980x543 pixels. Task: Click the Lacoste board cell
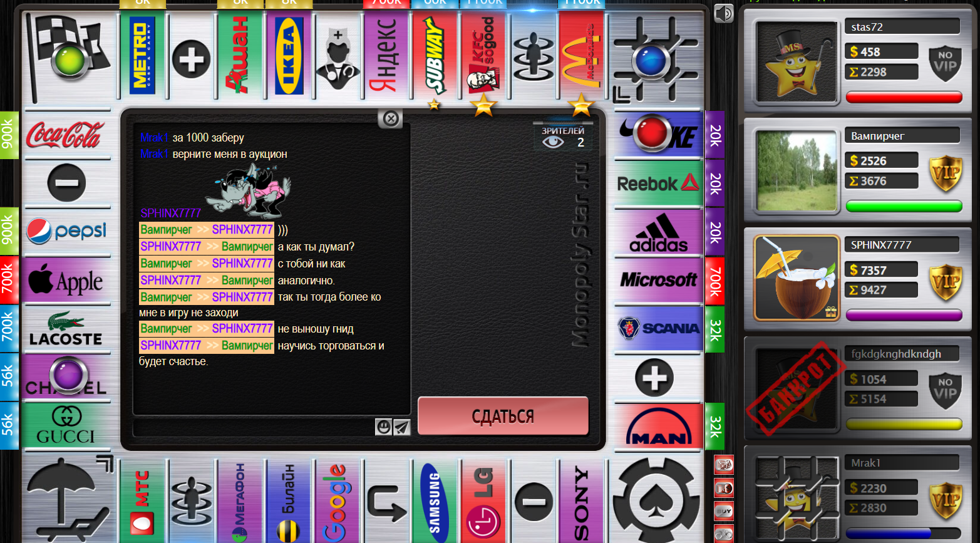coord(66,329)
